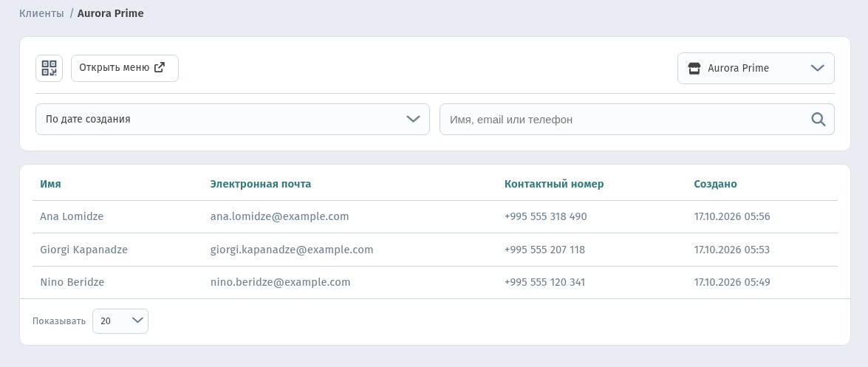Click phone number +995 555 318 490
The height and width of the screenshot is (367, 868).
[545, 216]
